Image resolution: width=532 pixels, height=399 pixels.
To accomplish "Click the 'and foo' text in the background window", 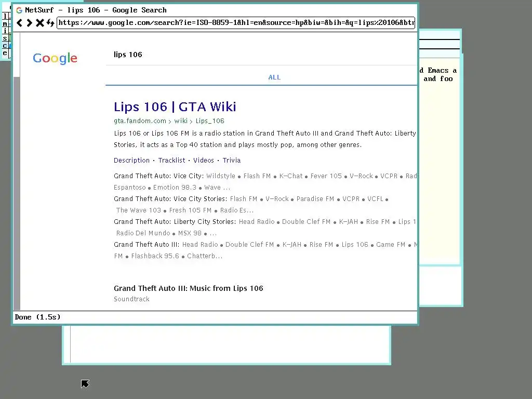I will [438, 79].
